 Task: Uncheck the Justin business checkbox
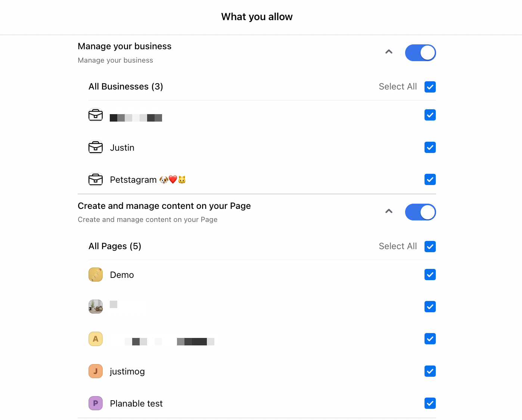(430, 147)
